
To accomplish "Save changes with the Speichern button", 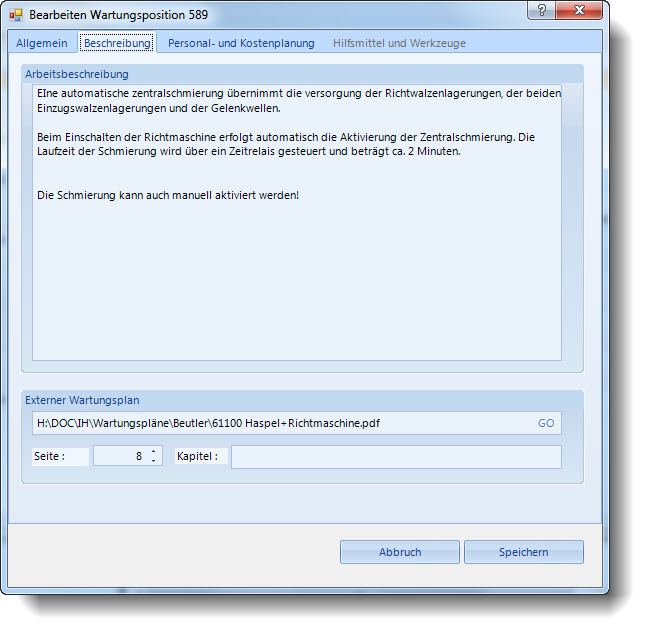I will point(524,552).
